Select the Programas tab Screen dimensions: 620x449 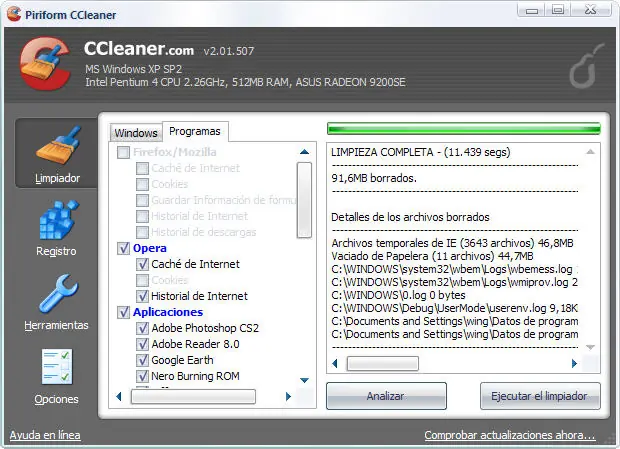click(195, 131)
